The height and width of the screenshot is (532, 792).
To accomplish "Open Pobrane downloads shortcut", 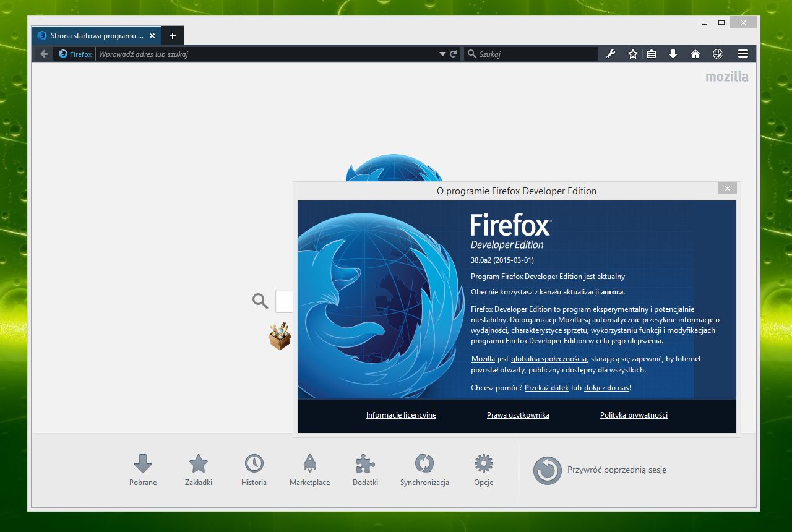I will (x=143, y=470).
